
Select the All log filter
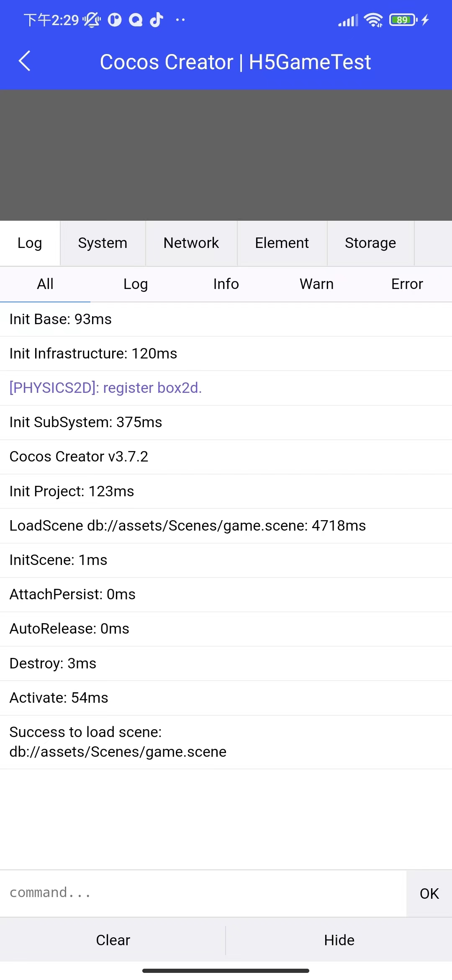pyautogui.click(x=45, y=284)
